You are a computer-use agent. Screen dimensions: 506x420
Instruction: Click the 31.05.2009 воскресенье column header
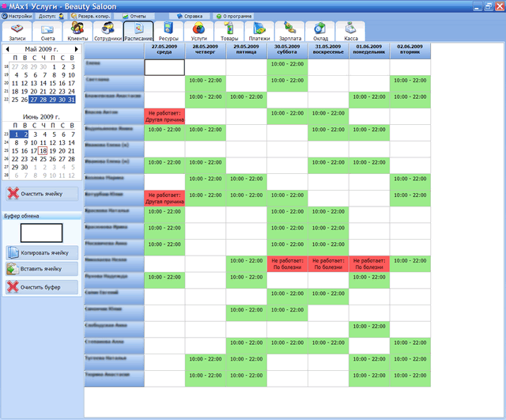(x=328, y=49)
